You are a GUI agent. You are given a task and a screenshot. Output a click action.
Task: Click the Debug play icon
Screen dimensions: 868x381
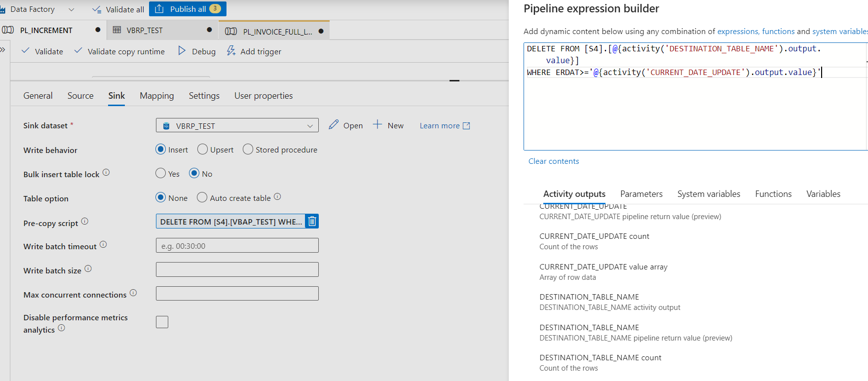(x=182, y=51)
